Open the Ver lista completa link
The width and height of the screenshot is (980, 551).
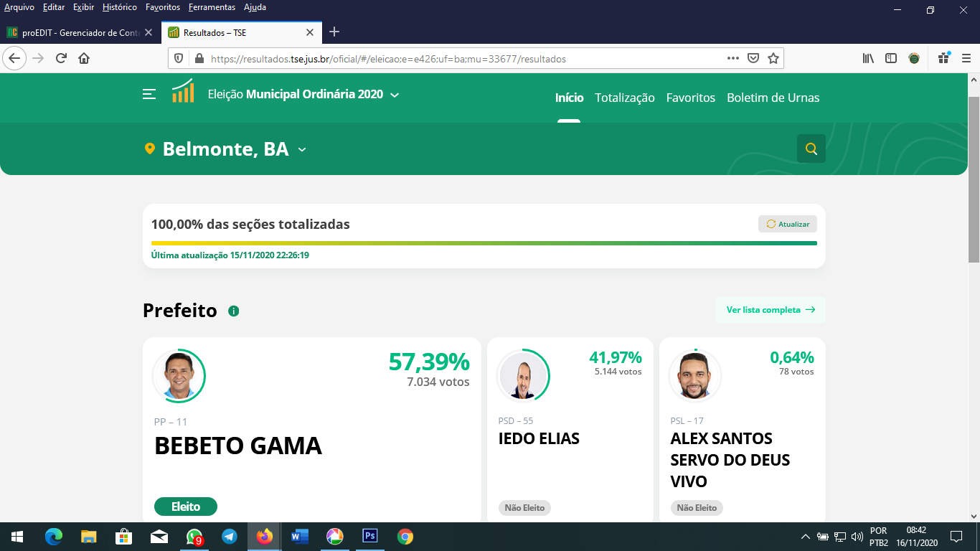770,310
